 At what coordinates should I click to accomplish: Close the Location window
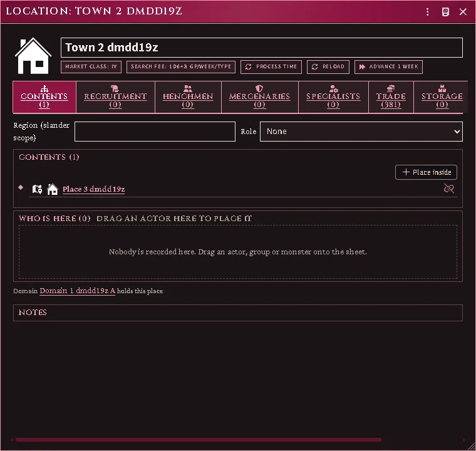tap(463, 12)
